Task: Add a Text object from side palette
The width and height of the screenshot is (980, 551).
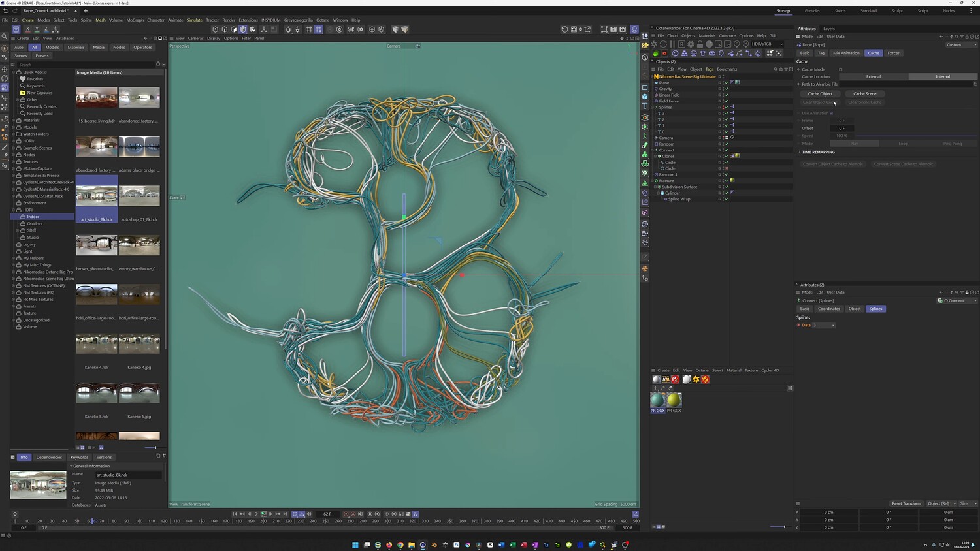Action: [645, 106]
